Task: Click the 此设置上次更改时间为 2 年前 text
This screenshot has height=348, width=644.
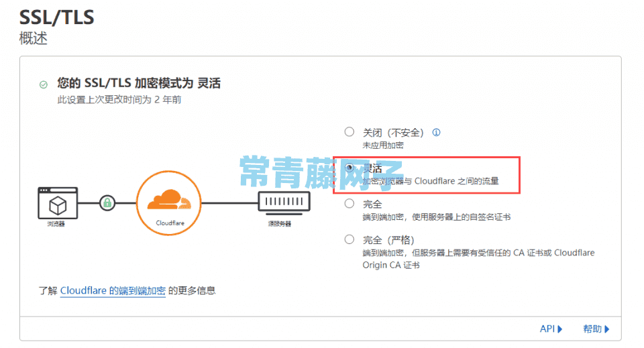Action: 119,100
